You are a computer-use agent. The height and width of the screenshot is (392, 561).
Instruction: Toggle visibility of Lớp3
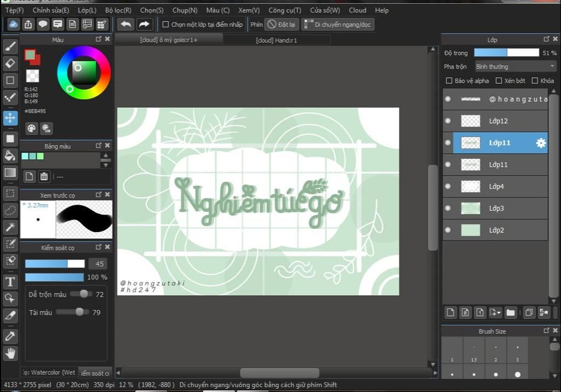[x=448, y=208]
